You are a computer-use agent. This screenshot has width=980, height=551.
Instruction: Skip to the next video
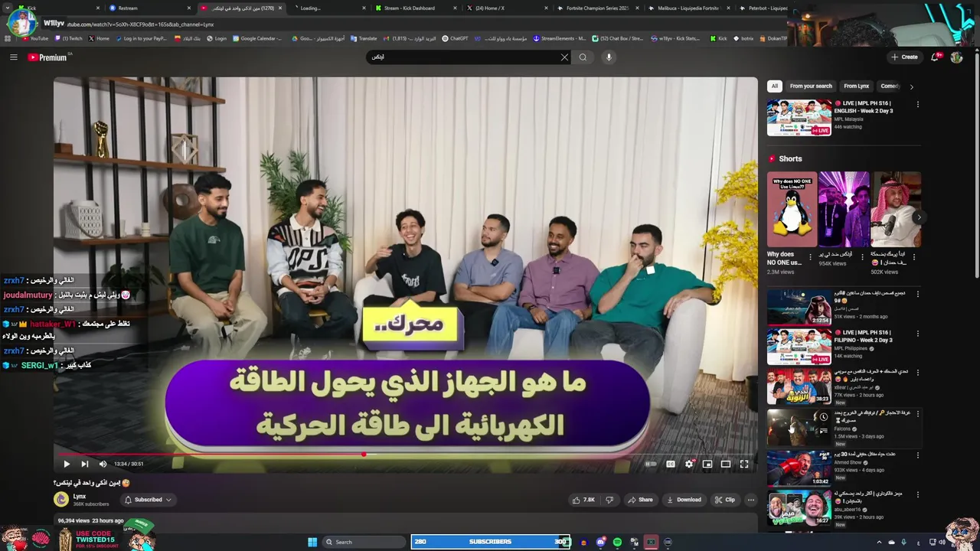click(x=84, y=464)
